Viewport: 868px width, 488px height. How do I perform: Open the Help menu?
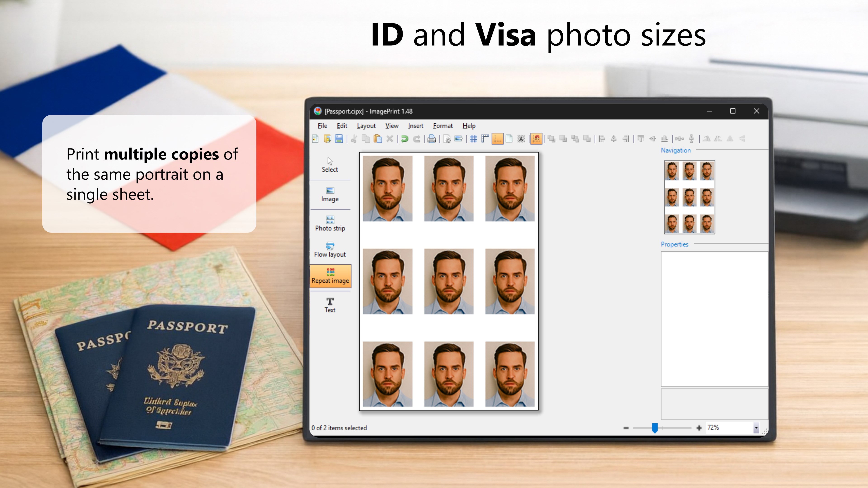tap(469, 126)
